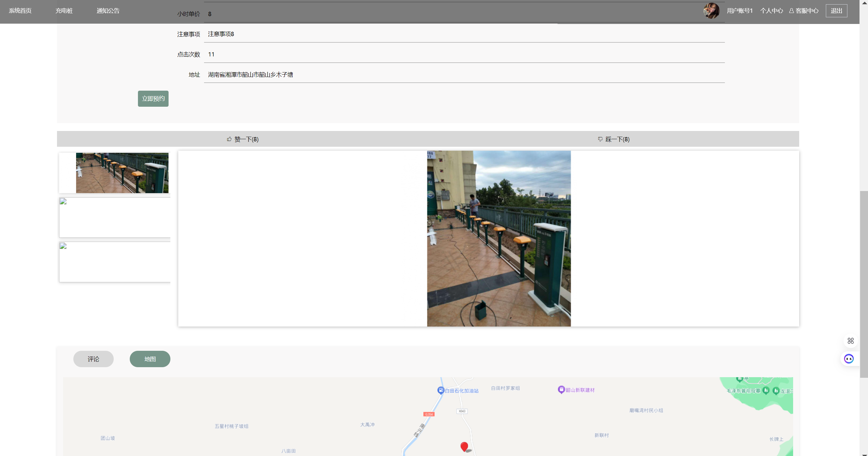
Task: Click the 退出 logout button
Action: [x=836, y=11]
